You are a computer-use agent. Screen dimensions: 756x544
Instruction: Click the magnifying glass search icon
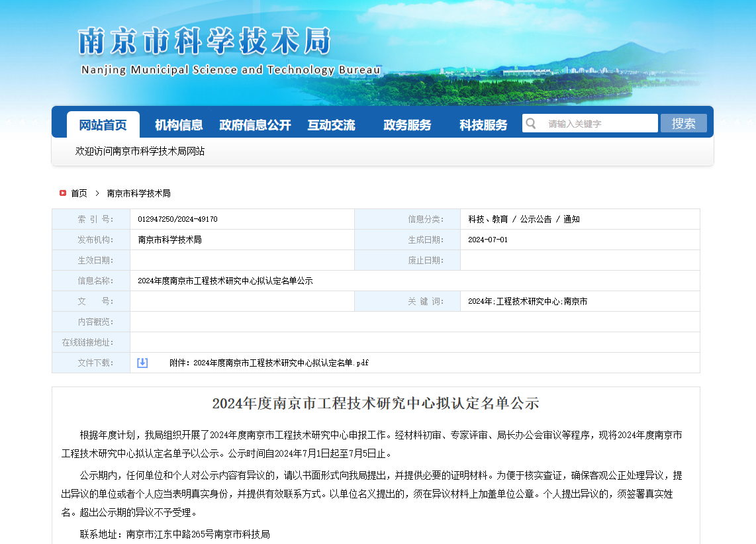coord(530,122)
